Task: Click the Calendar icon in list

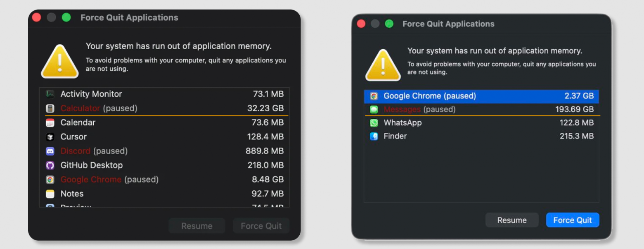Action: coord(50,123)
